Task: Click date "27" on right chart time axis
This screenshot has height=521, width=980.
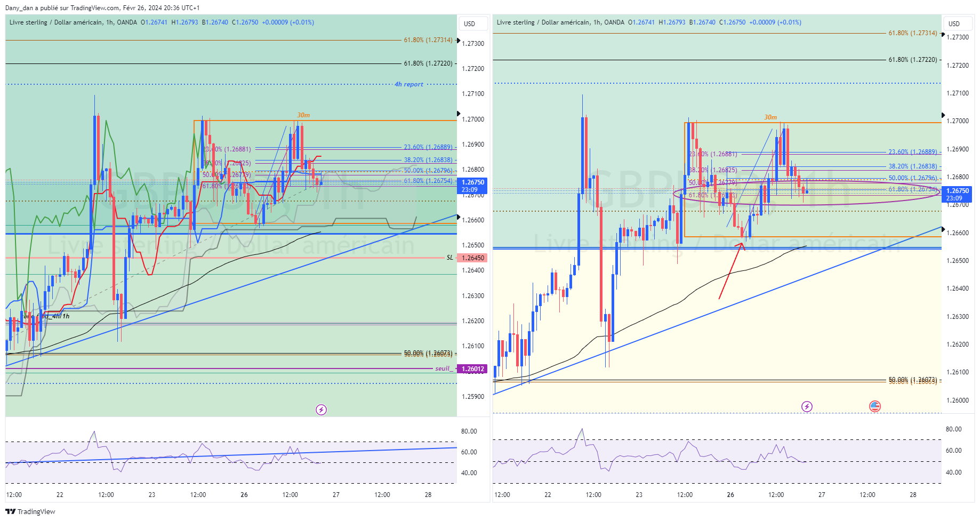Action: (x=822, y=495)
